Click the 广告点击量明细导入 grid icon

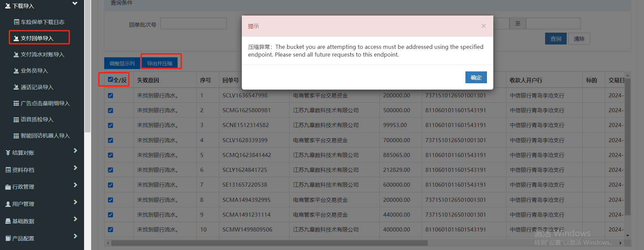[16, 103]
